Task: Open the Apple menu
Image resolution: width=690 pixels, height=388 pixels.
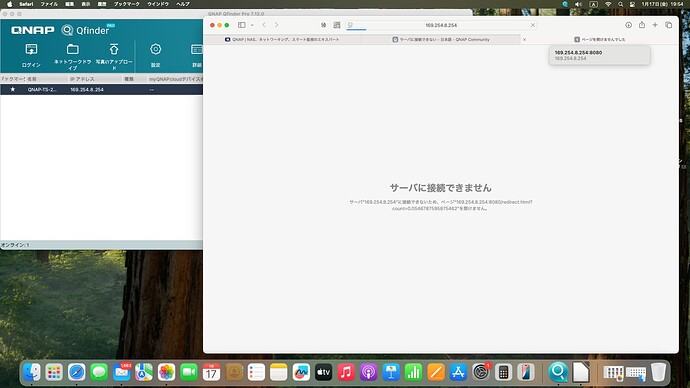Action: click(9, 4)
